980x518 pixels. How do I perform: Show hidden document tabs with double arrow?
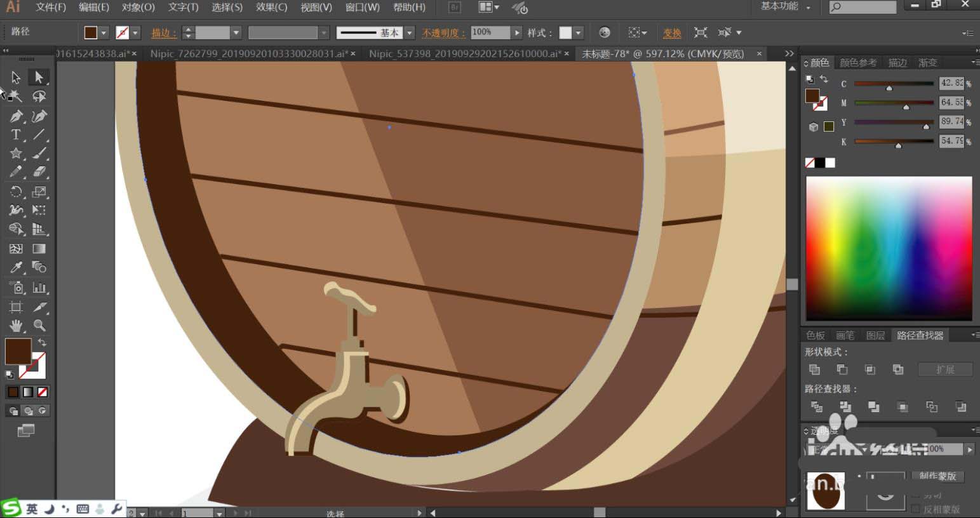(789, 54)
